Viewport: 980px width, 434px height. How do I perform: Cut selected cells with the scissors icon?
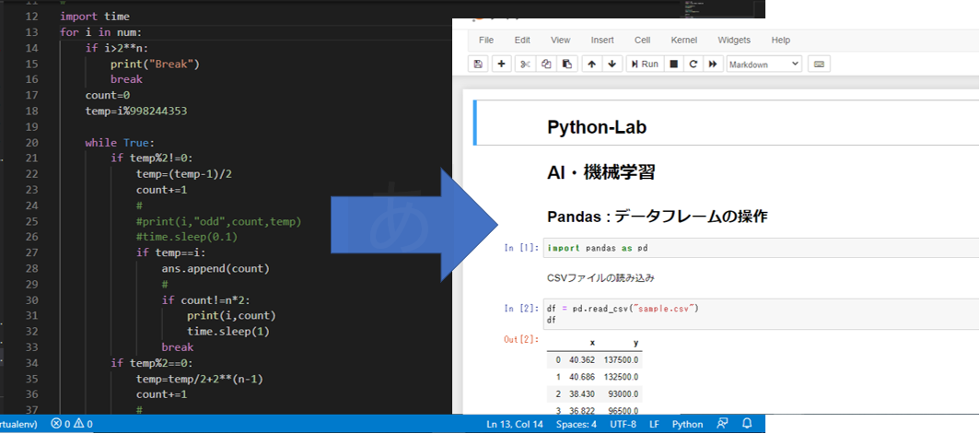point(524,64)
